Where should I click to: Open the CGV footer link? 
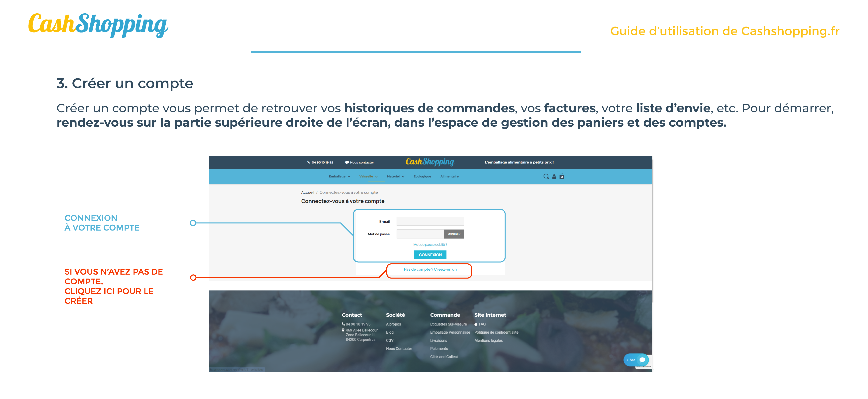click(390, 340)
